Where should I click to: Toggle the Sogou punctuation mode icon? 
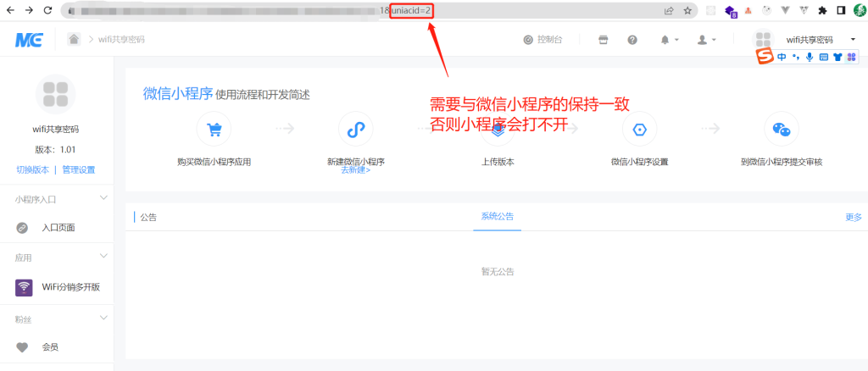click(795, 57)
